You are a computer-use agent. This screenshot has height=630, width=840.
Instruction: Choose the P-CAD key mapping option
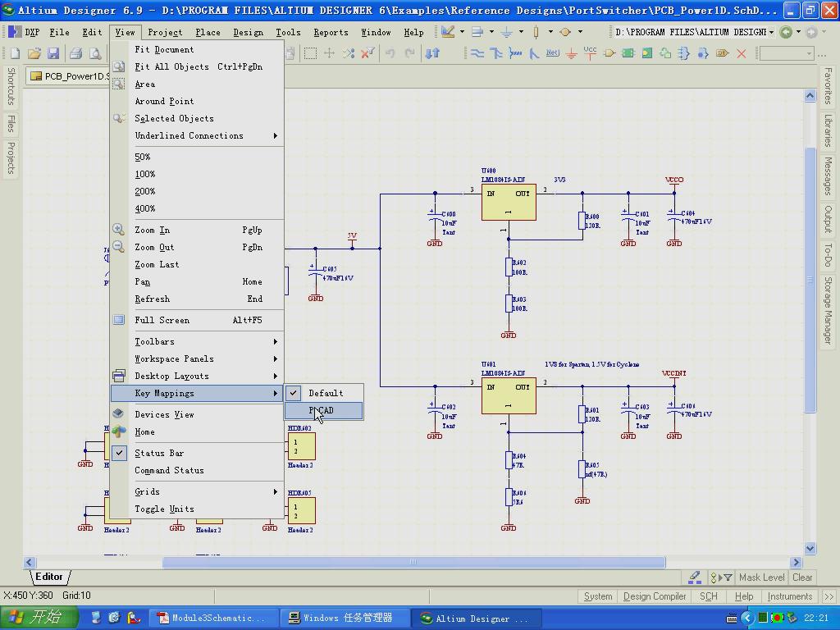coord(324,410)
